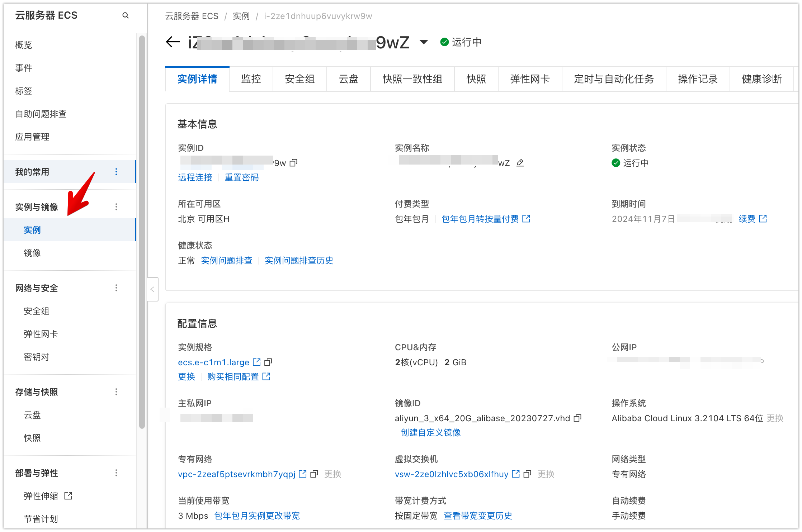Copy the instance type ecs.e-c1m1.large

point(268,362)
